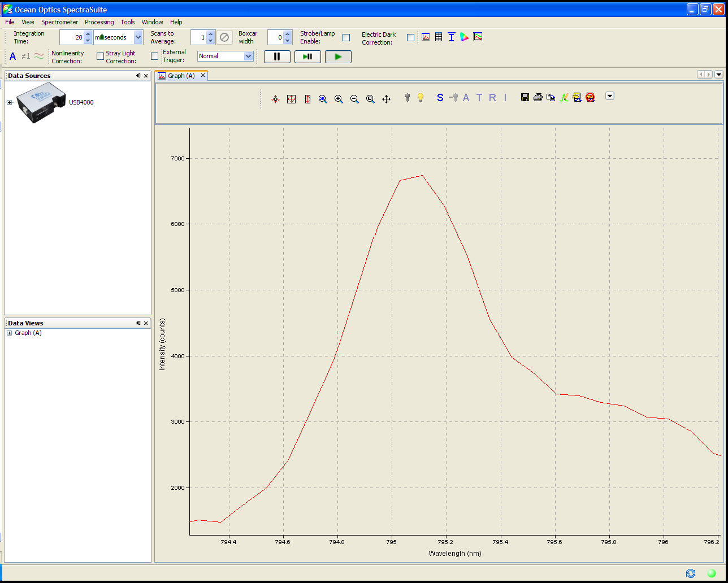
Task: Open the color measurement triangle icon
Action: (x=465, y=37)
